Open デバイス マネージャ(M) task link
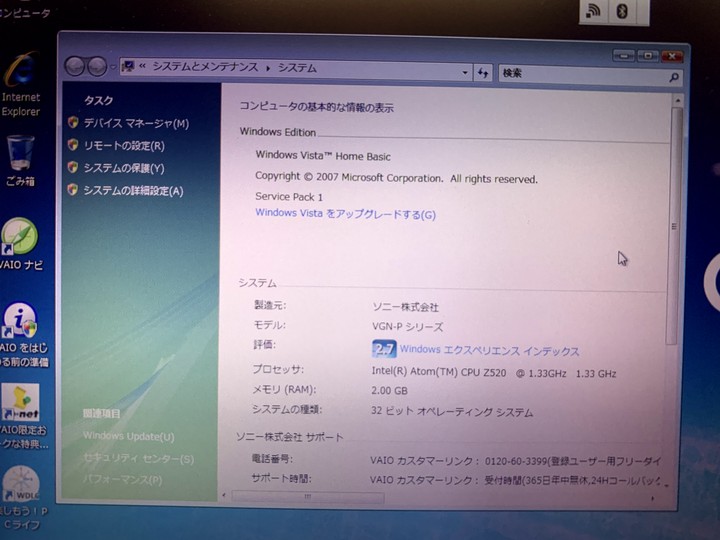The width and height of the screenshot is (720, 540). (136, 124)
